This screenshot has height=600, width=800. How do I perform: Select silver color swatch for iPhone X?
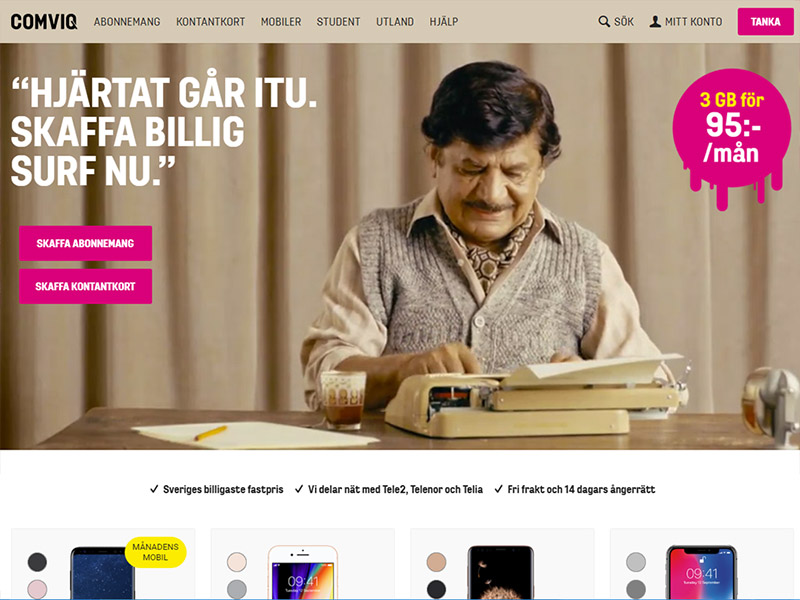[x=636, y=562]
